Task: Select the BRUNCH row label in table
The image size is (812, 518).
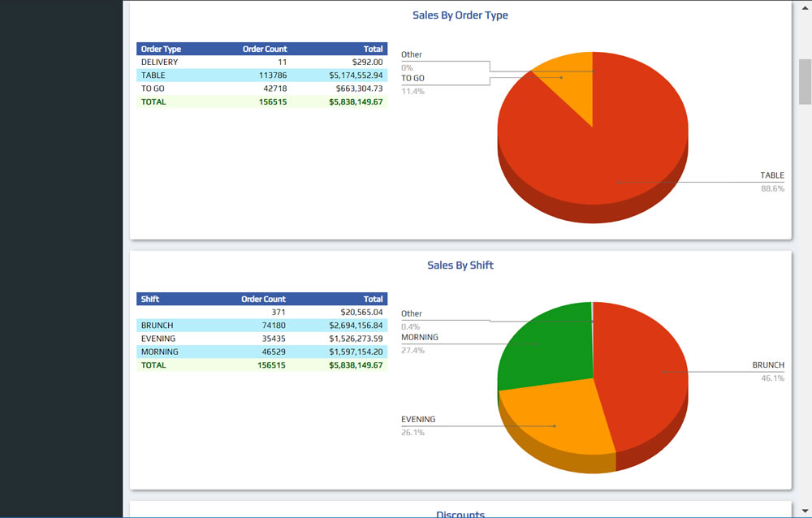Action: [x=158, y=326]
